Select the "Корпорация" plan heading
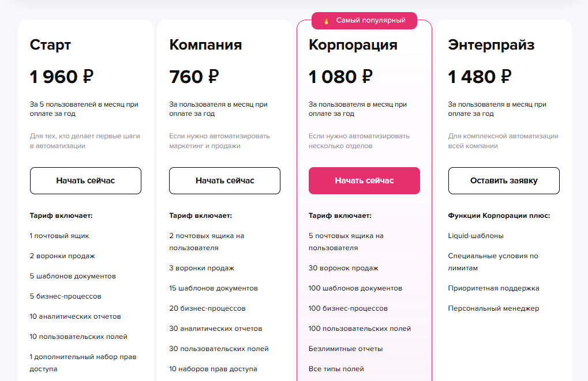The width and height of the screenshot is (588, 381). (353, 45)
